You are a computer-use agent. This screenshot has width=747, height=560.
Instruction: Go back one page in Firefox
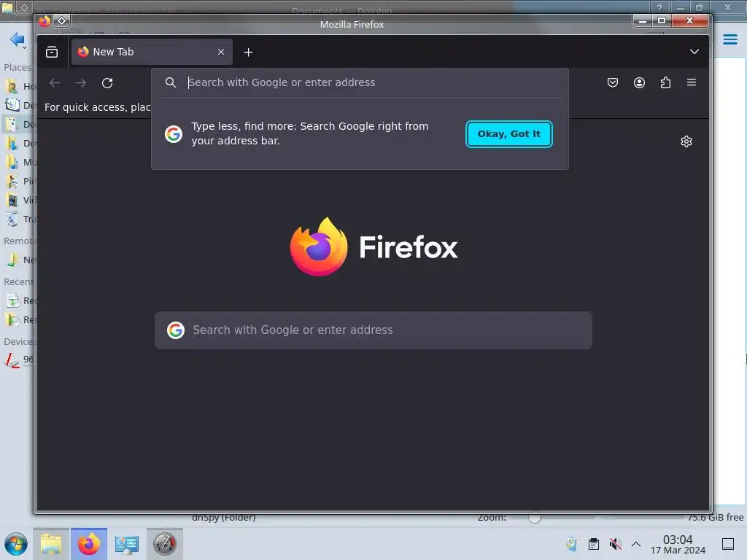point(55,83)
